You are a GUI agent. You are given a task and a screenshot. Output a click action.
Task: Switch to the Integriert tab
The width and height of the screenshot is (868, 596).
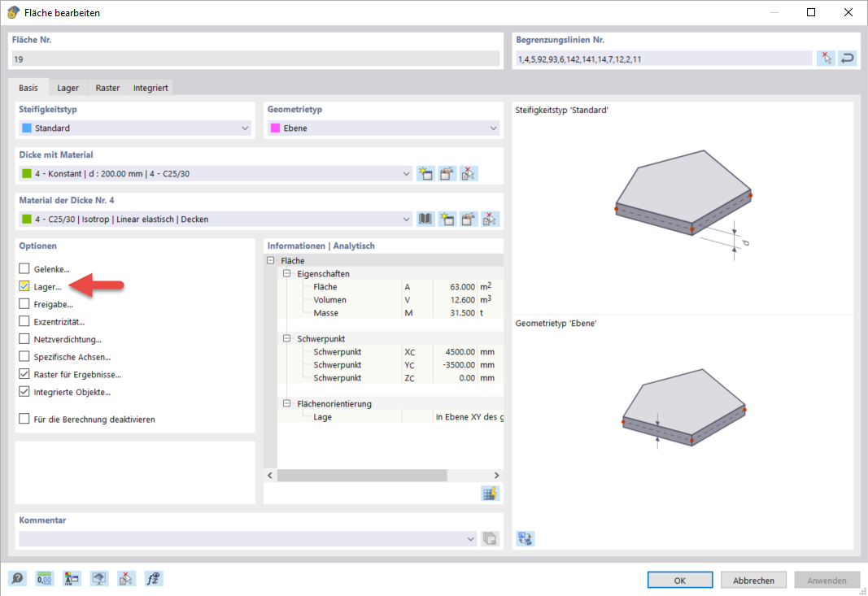(x=150, y=88)
